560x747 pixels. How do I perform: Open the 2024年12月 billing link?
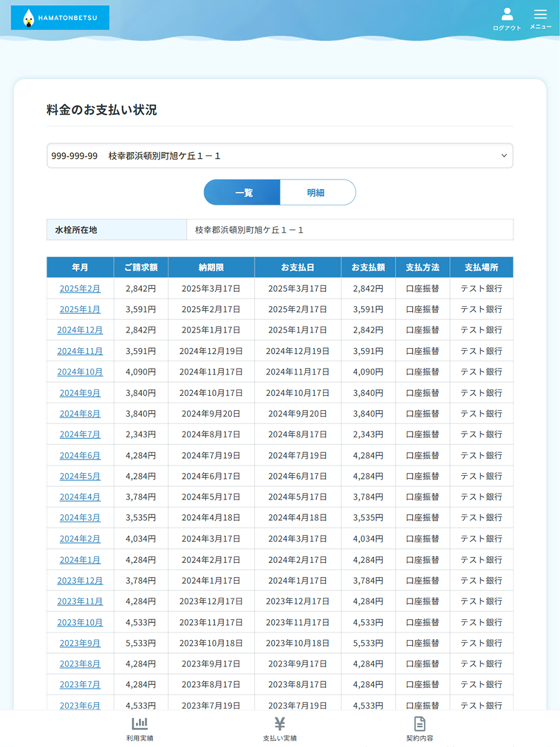click(80, 330)
